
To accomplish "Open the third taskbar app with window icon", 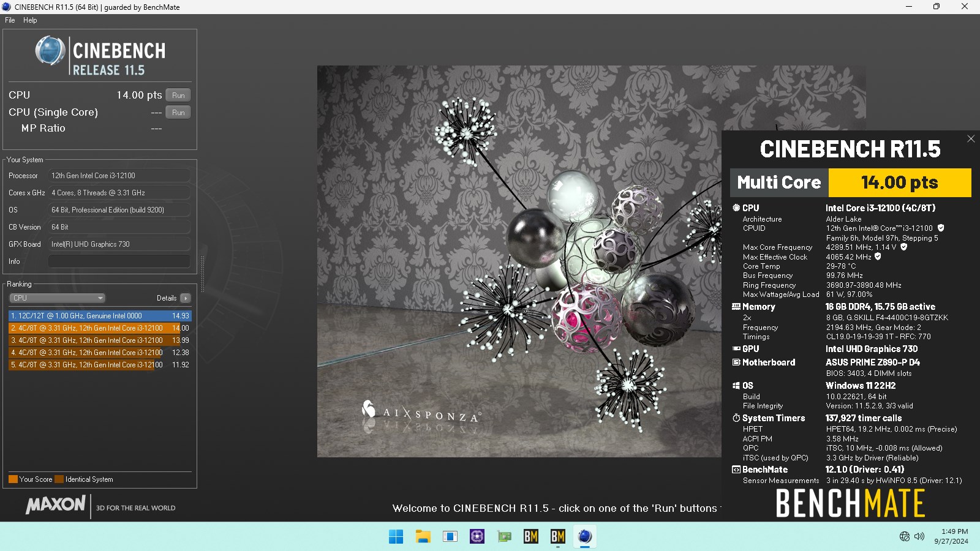I will (x=450, y=537).
